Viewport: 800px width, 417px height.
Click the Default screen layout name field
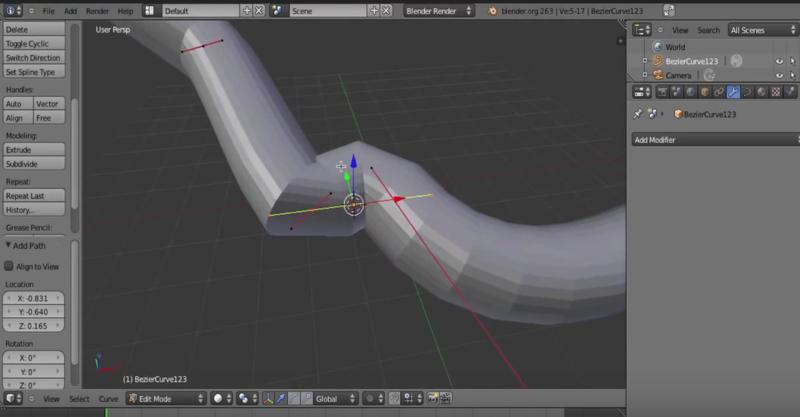click(x=199, y=11)
